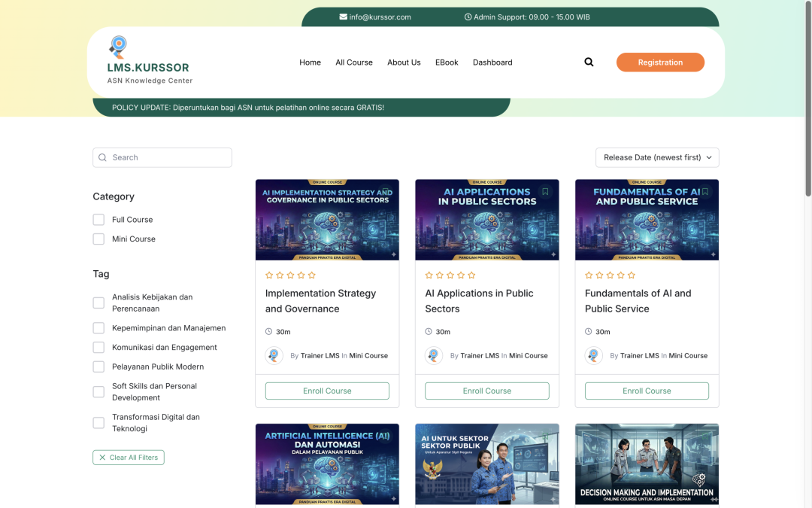Open the Release Date sort dropdown
This screenshot has height=508, width=812.
[657, 157]
